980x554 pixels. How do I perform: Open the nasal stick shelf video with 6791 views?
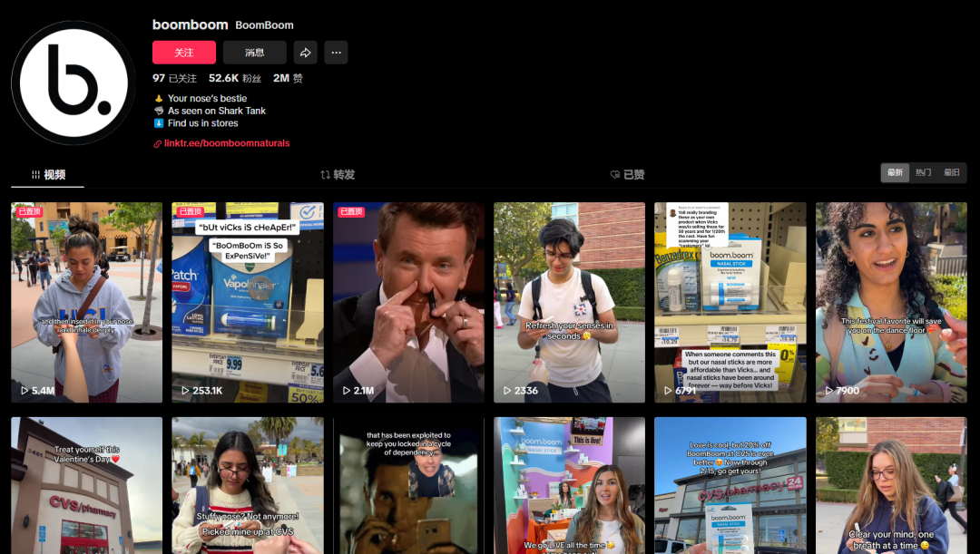(x=730, y=302)
